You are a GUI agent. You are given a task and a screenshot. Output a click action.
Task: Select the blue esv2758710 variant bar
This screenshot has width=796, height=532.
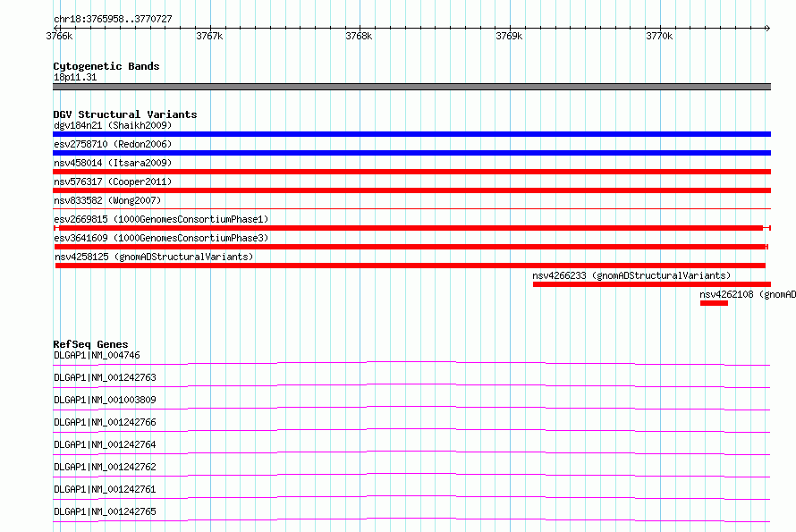pos(411,153)
